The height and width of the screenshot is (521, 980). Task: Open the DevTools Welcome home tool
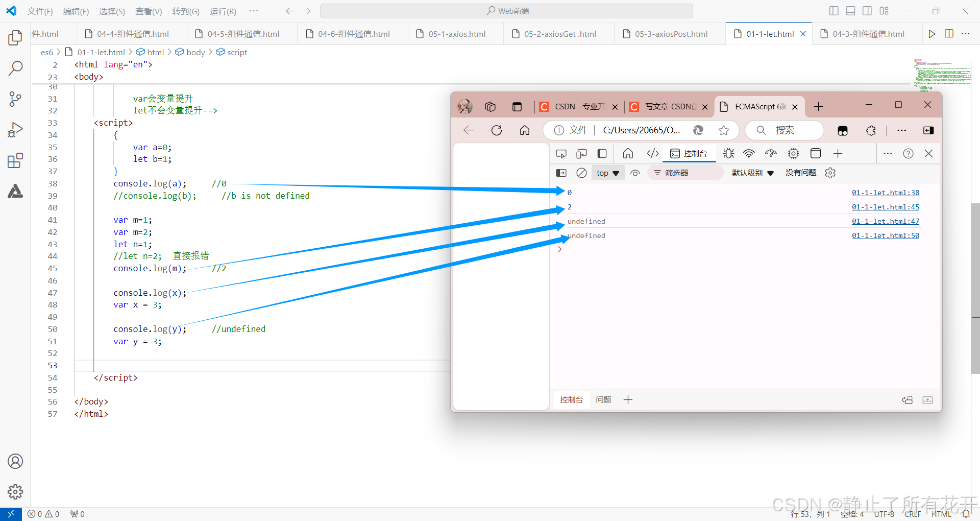point(628,154)
